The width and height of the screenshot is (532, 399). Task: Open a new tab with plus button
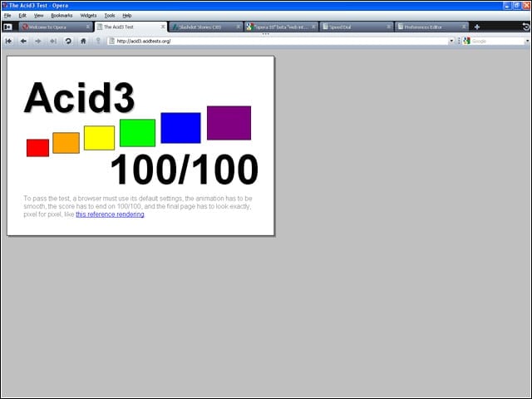pyautogui.click(x=477, y=27)
